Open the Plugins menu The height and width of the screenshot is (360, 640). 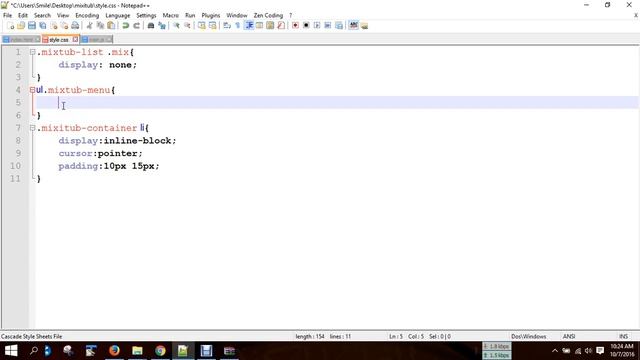tap(211, 16)
